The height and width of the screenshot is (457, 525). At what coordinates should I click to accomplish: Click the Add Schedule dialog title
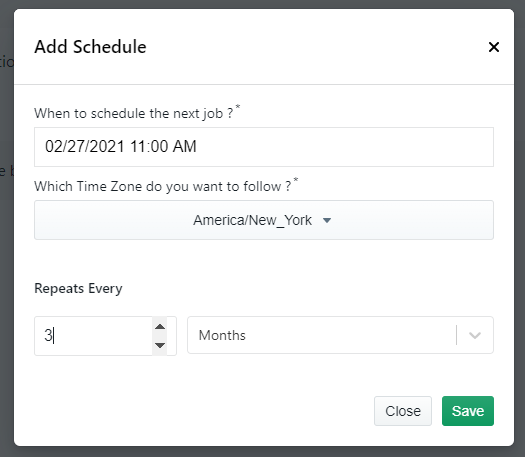tap(90, 47)
